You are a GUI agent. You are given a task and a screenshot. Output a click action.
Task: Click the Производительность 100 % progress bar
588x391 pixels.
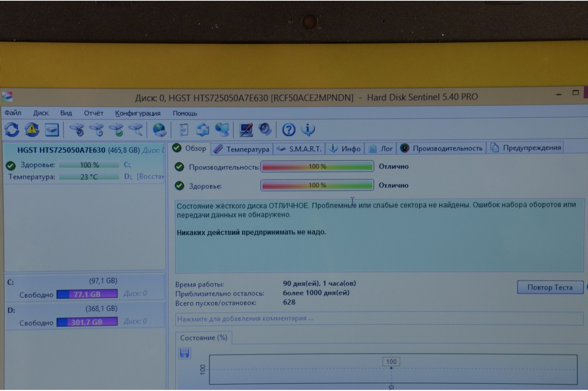tap(317, 167)
